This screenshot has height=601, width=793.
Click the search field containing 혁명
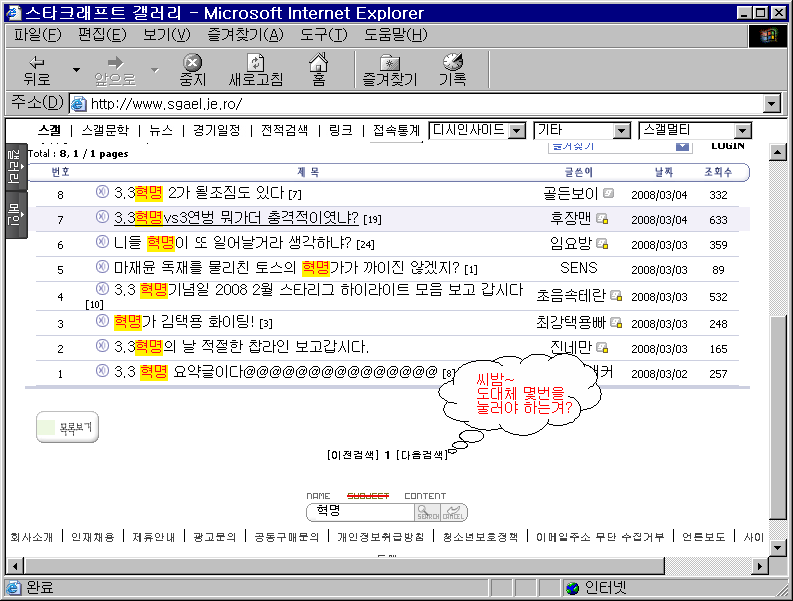(x=361, y=512)
